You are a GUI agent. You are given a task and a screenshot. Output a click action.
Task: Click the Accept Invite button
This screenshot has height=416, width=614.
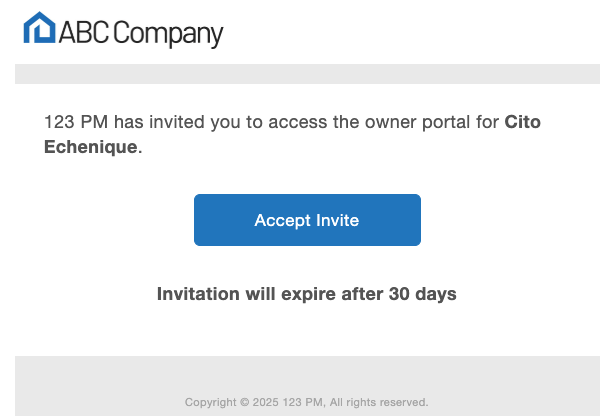(x=307, y=220)
